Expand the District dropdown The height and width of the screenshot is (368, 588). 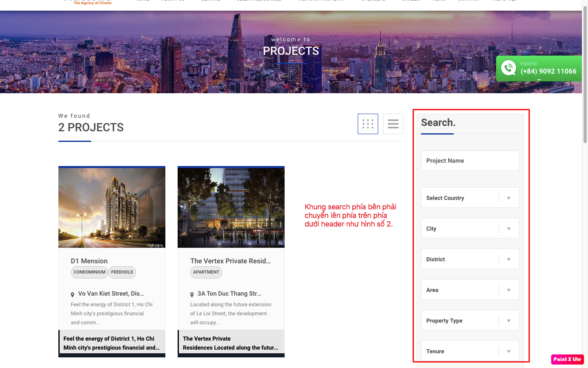[x=470, y=259]
